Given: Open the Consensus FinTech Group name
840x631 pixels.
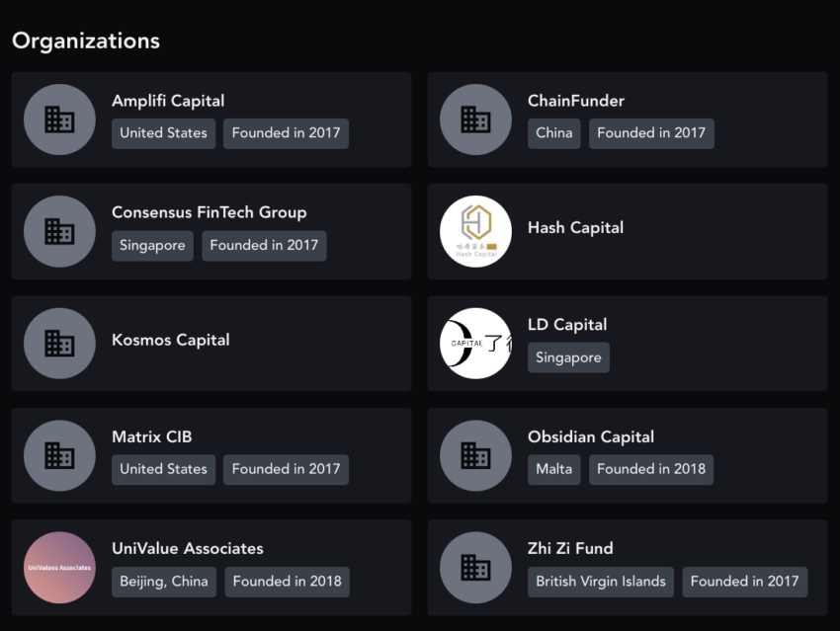Looking at the screenshot, I should (x=209, y=212).
